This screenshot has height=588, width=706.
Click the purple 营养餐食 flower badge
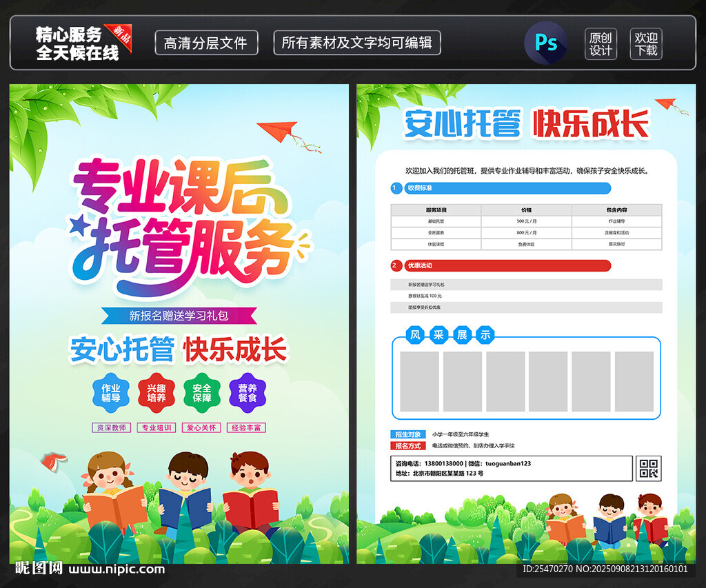(248, 393)
